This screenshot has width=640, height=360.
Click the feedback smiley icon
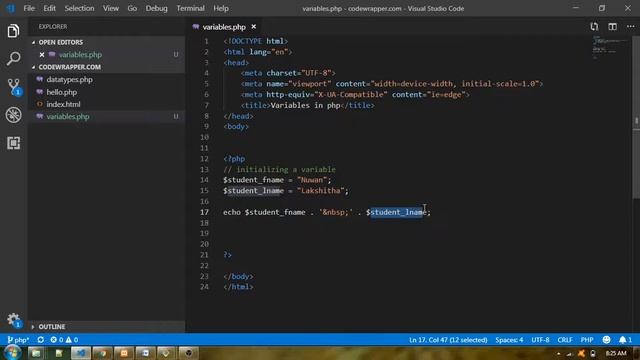607,340
